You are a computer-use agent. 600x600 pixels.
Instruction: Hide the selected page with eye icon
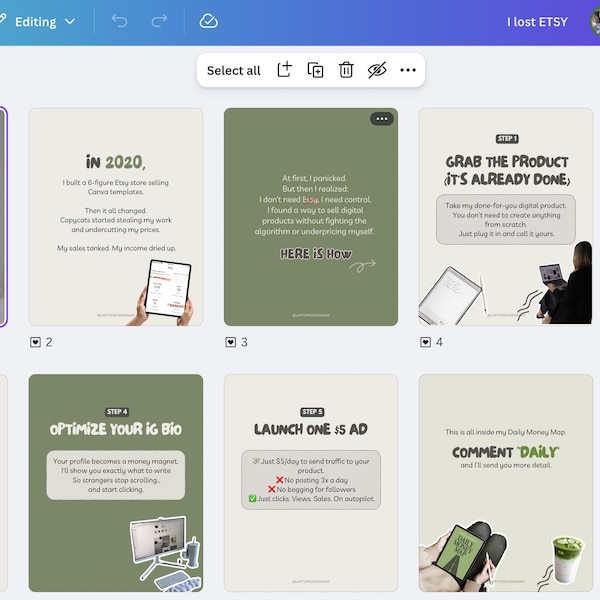pyautogui.click(x=377, y=70)
